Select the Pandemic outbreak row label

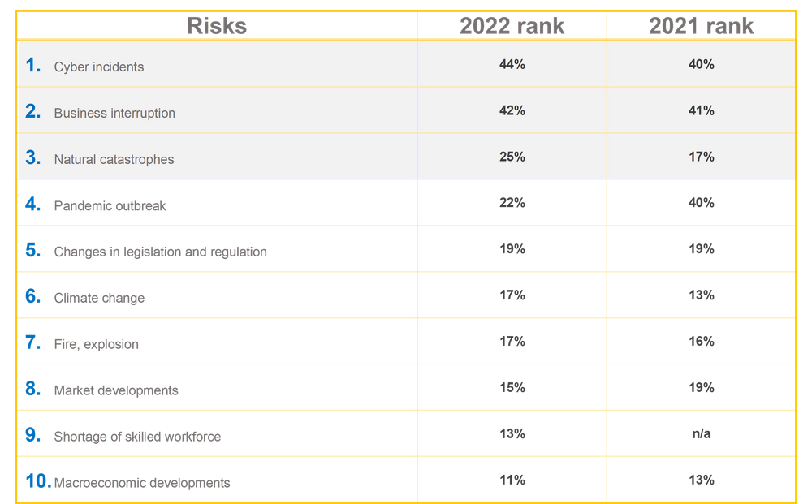[x=110, y=206]
